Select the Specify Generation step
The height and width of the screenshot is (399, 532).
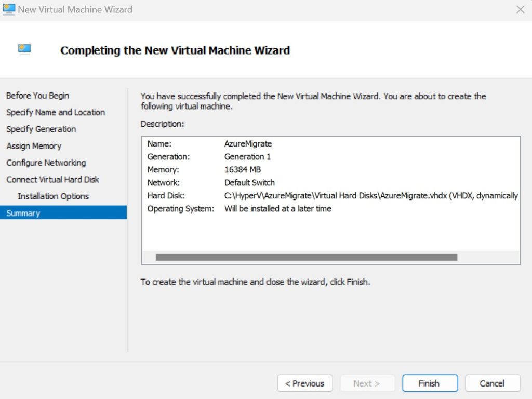(x=41, y=129)
